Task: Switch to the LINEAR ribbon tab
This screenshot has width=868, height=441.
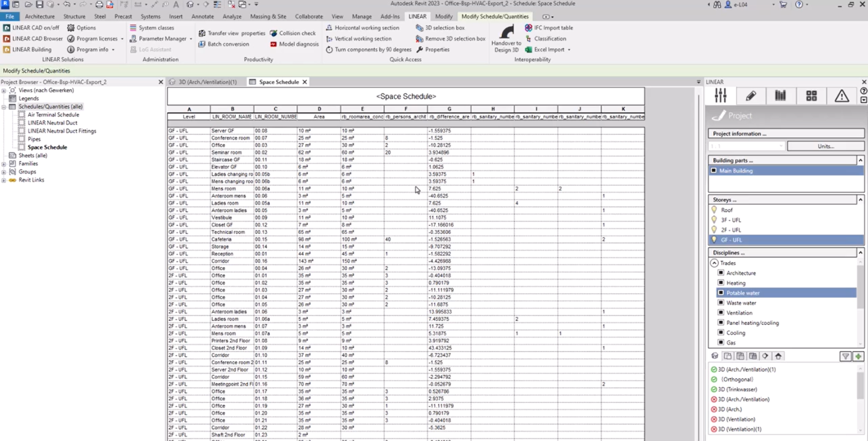Action: tap(417, 16)
